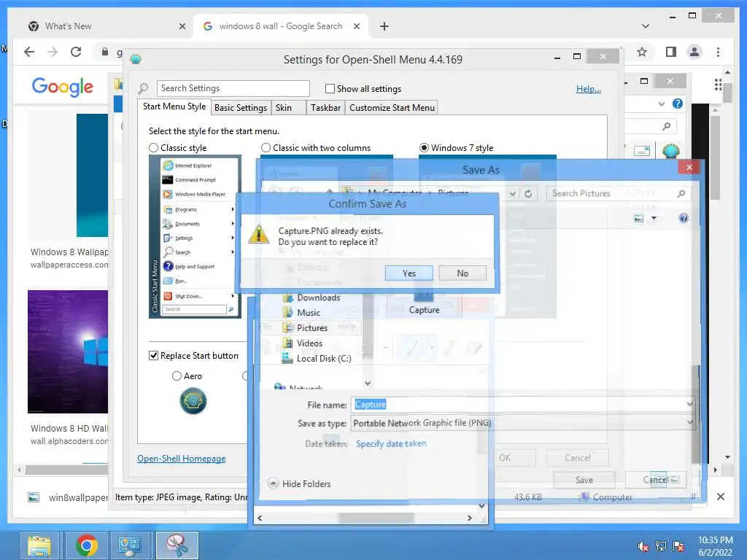Screen dimensions: 747x560
Task: Choose the Aero start button radio
Action: (177, 376)
